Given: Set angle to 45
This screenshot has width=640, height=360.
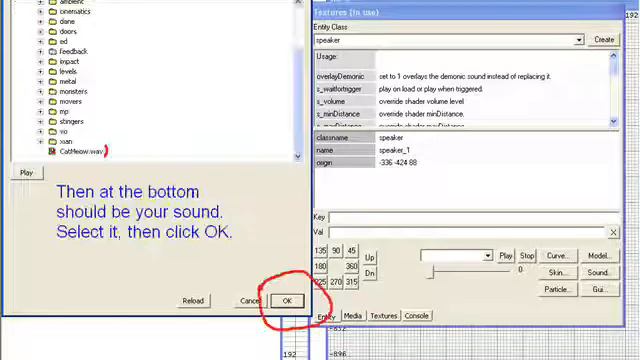Looking at the screenshot, I should 351,251.
